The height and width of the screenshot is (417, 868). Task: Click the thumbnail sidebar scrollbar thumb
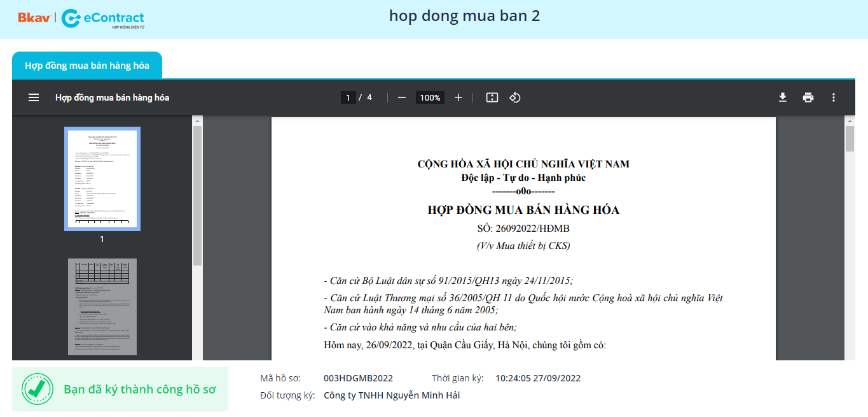(x=197, y=194)
